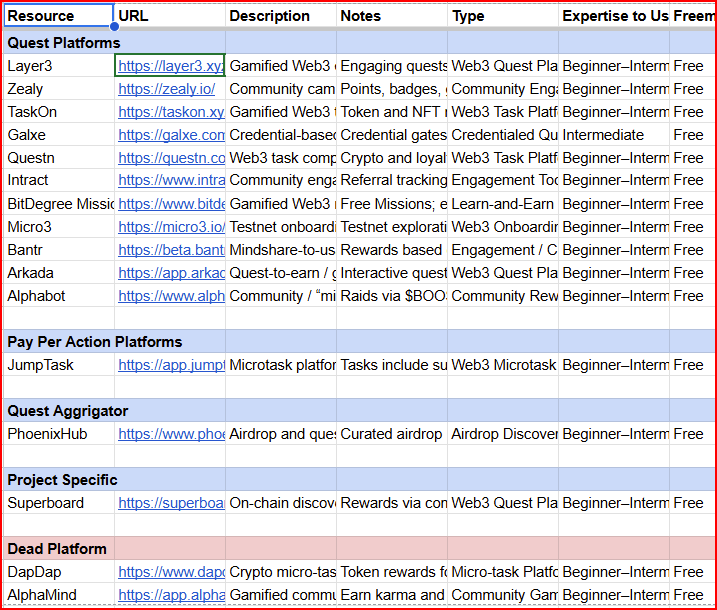Select the Quest Aggrigator heading cell
The height and width of the screenshot is (610, 717).
click(x=68, y=411)
